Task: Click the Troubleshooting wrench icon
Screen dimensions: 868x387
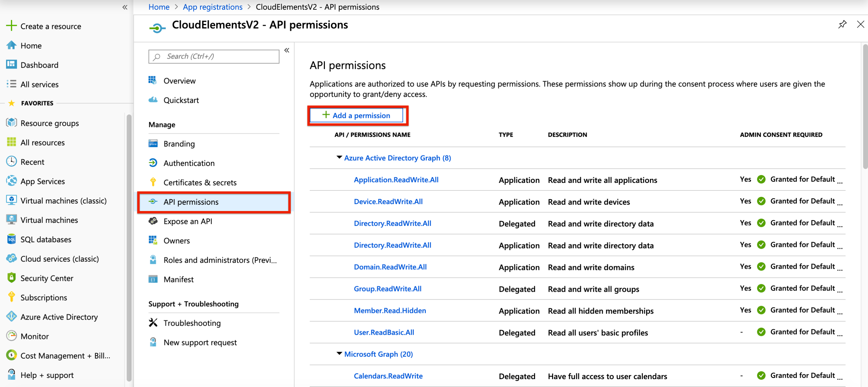Action: (x=153, y=323)
